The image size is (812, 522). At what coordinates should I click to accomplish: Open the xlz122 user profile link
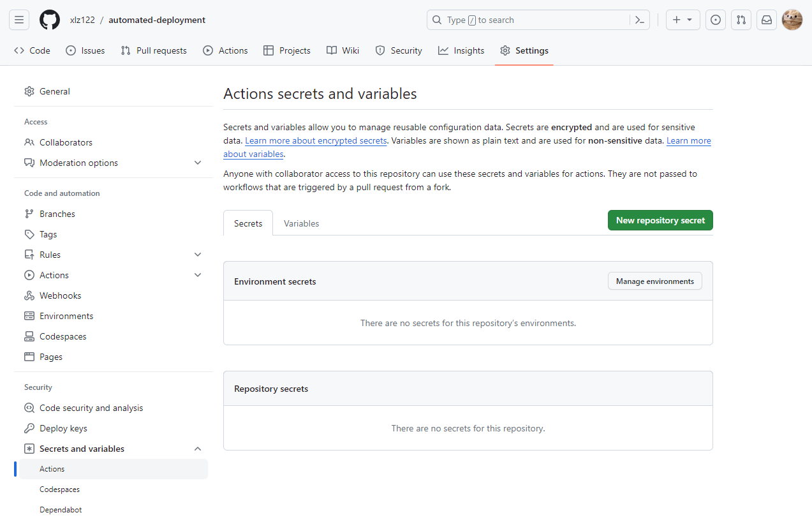[x=82, y=20]
